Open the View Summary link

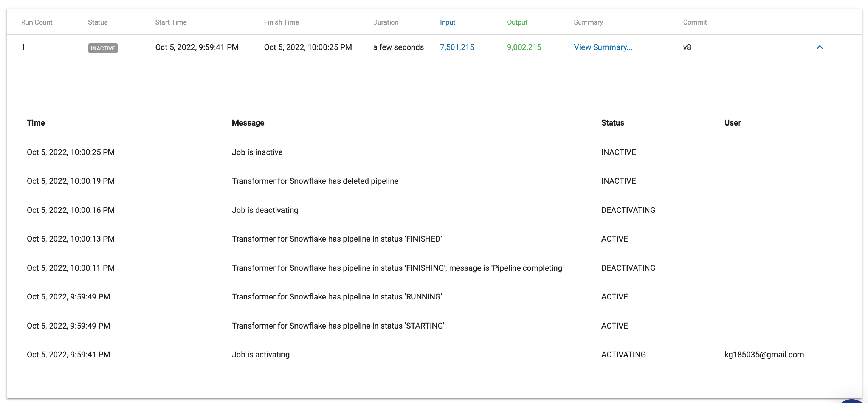603,47
